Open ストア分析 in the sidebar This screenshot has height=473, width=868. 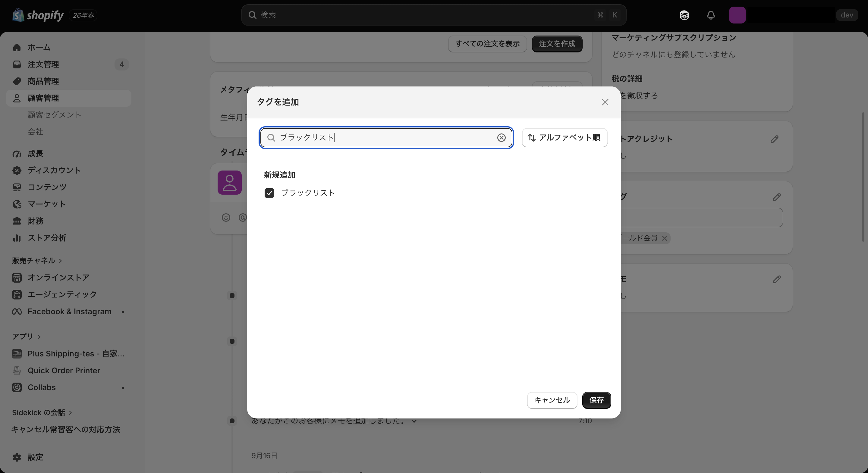coord(68,238)
